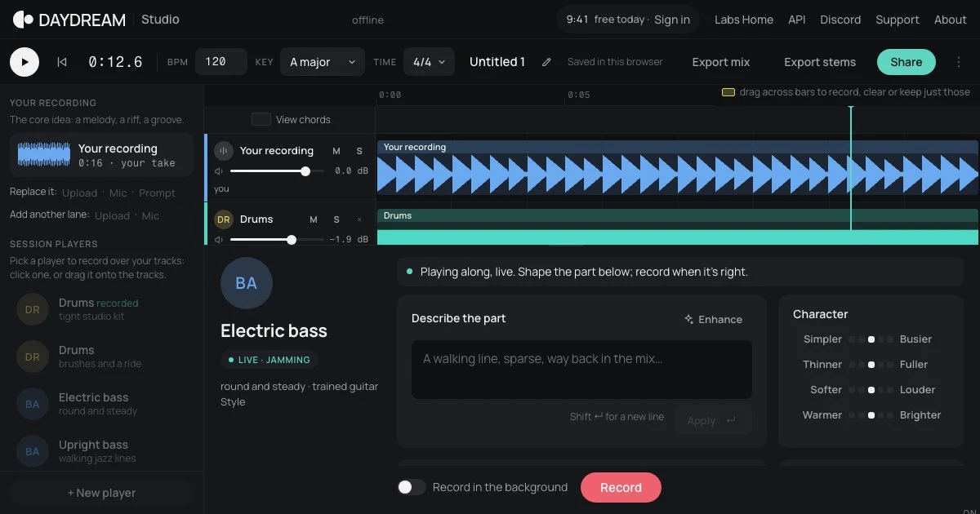The height and width of the screenshot is (514, 980).
Task: Open the key dropdown showing A major
Action: click(323, 62)
